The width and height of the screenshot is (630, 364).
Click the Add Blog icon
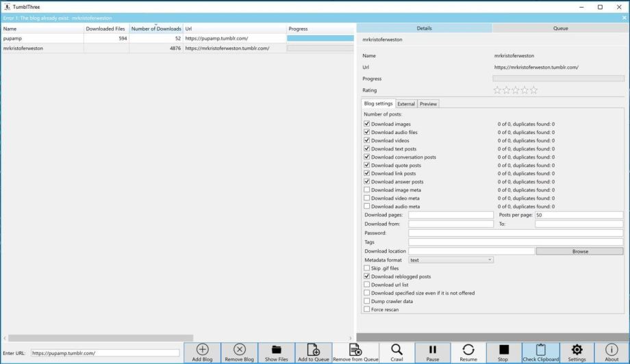202,350
